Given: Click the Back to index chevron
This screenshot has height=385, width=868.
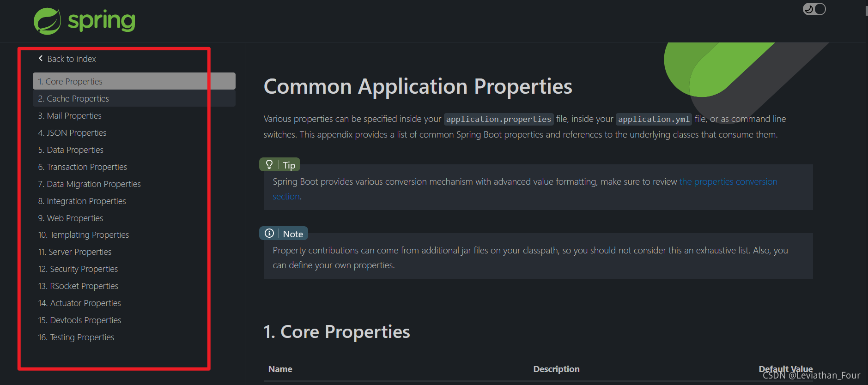Looking at the screenshot, I should tap(41, 58).
